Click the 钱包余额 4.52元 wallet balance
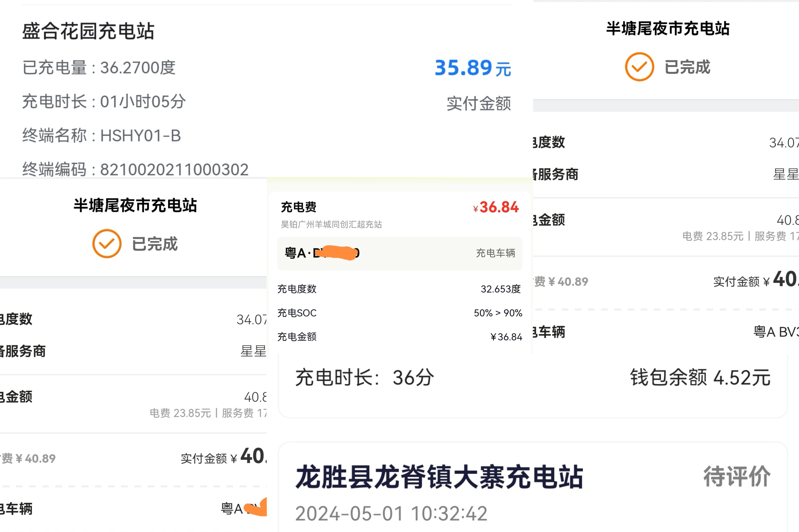This screenshot has height=532, width=799. click(700, 378)
